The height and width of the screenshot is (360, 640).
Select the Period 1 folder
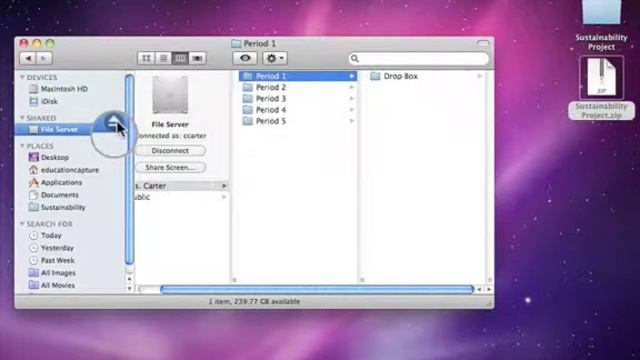[298, 76]
